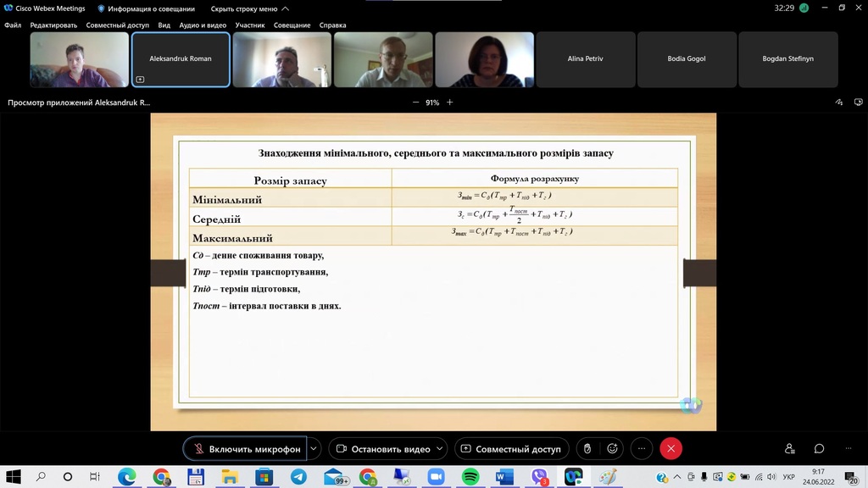This screenshot has height=488, width=868.
Task: Open the chat panel icon
Action: coord(819,449)
